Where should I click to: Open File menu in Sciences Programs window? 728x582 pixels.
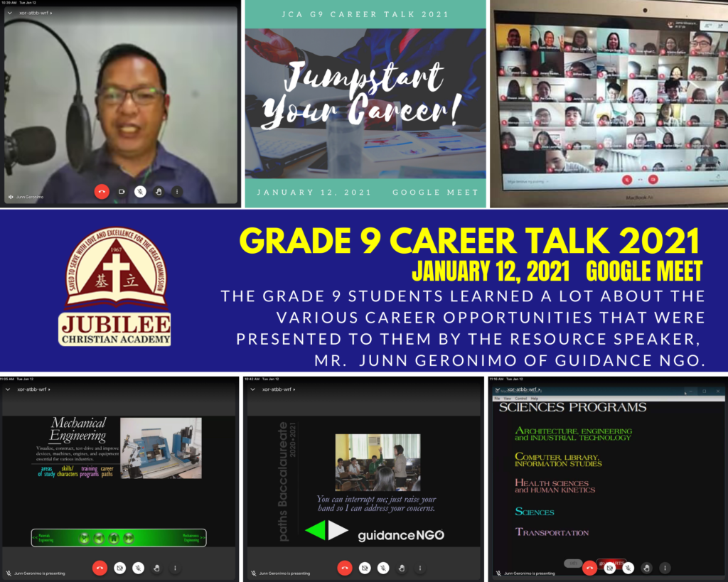(x=497, y=399)
